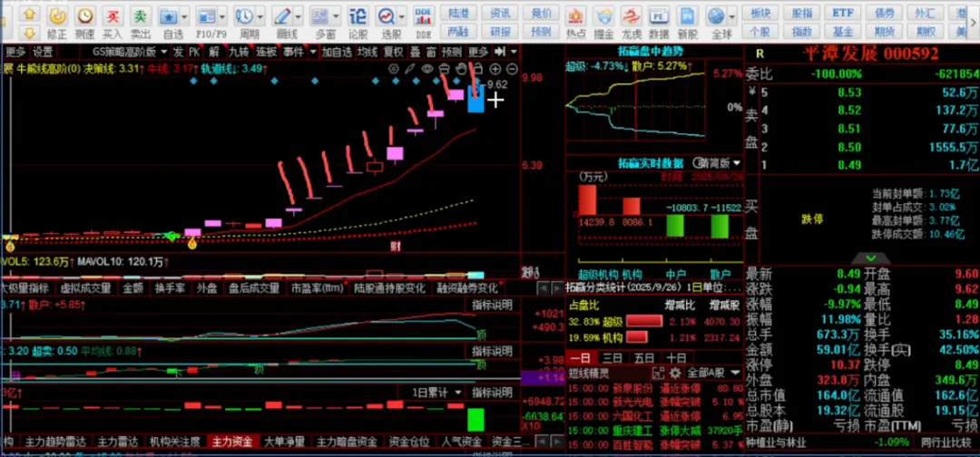Expand the 自选 dropdown arrow

(x=184, y=16)
